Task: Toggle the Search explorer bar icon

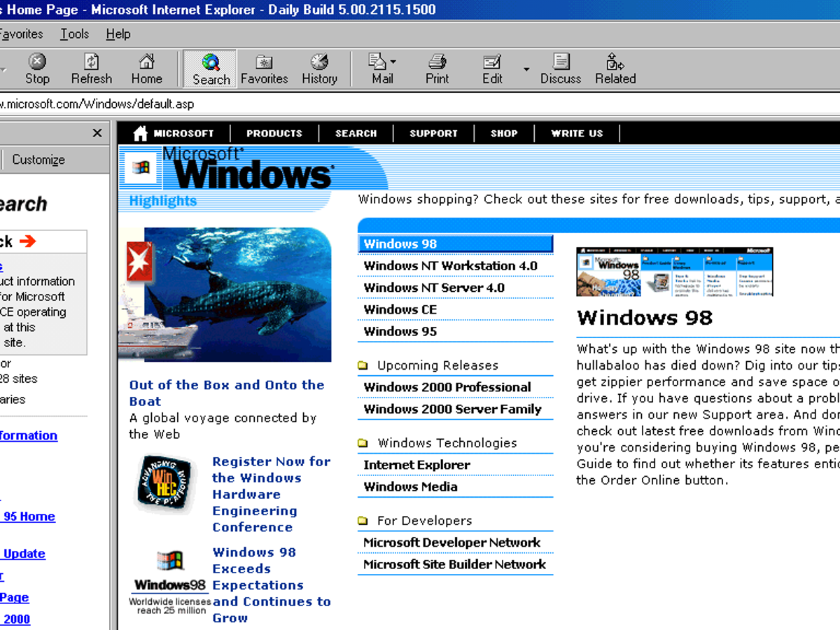Action: click(211, 62)
